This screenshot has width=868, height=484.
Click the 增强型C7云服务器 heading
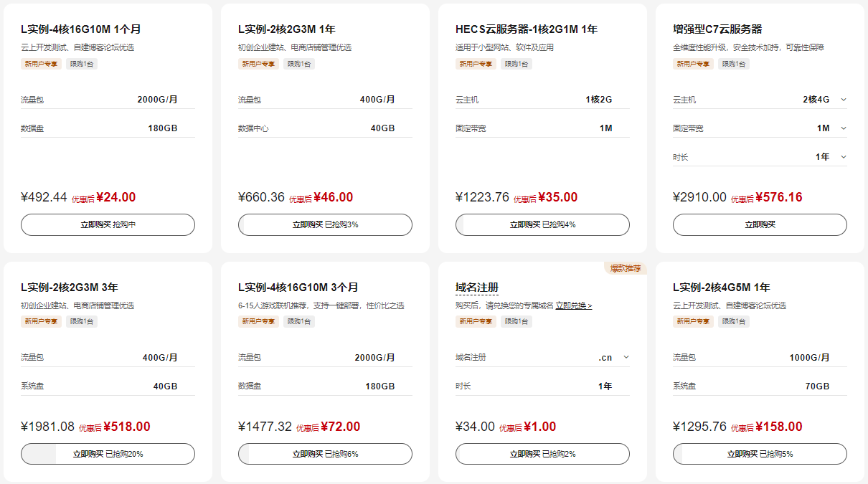pyautogui.click(x=717, y=29)
